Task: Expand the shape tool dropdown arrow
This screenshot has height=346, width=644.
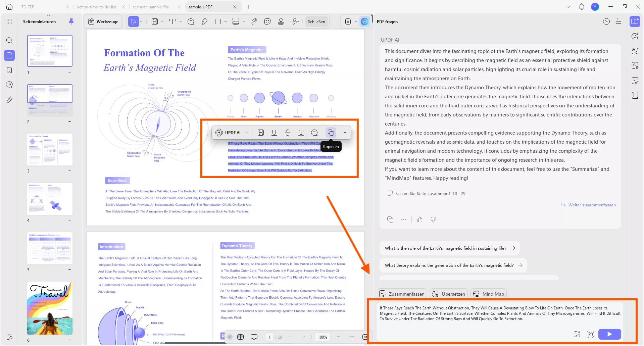Action: (x=226, y=21)
